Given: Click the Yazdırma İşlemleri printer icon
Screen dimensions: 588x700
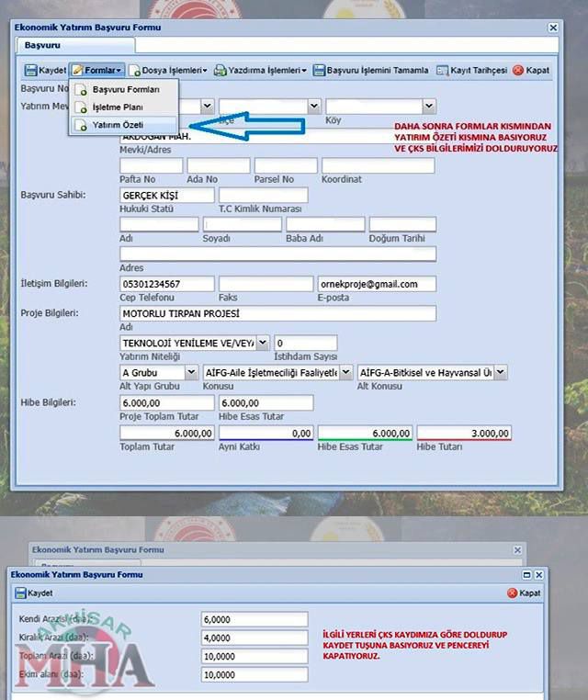Looking at the screenshot, I should (x=220, y=70).
